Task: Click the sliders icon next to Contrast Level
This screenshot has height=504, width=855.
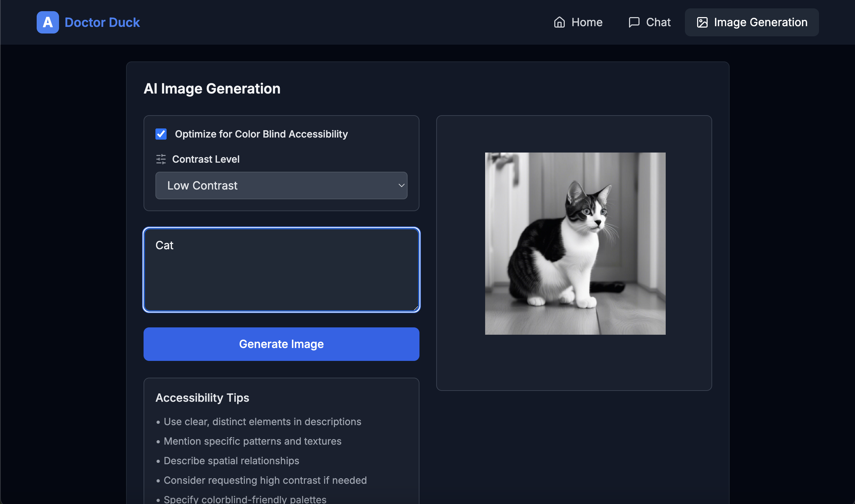Action: point(161,159)
